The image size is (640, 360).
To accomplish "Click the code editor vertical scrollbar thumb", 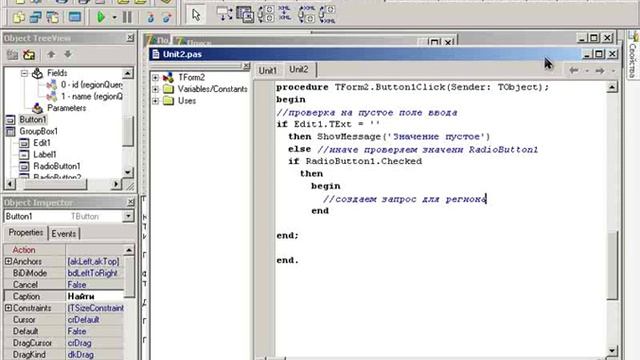I will pos(612,265).
